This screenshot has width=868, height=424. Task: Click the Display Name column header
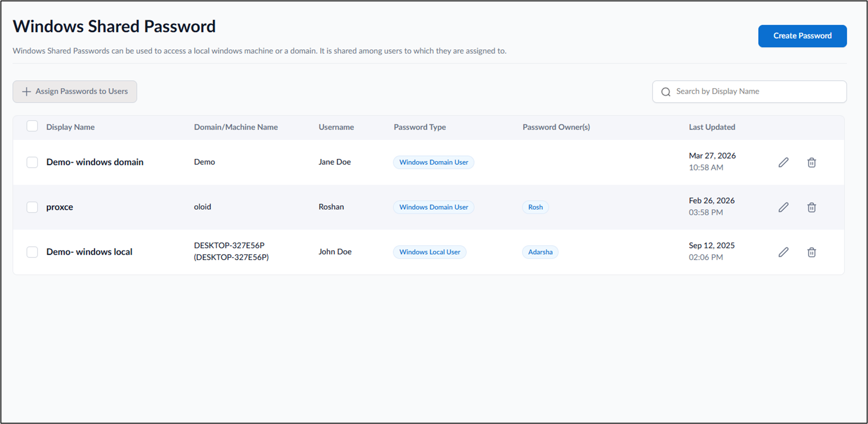tap(70, 127)
